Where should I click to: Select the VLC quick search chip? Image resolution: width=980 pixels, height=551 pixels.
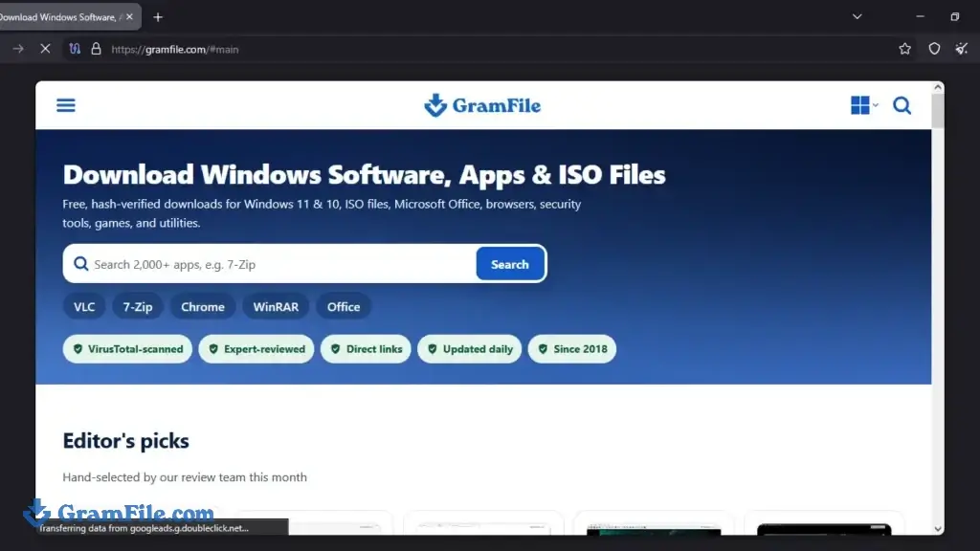[84, 307]
